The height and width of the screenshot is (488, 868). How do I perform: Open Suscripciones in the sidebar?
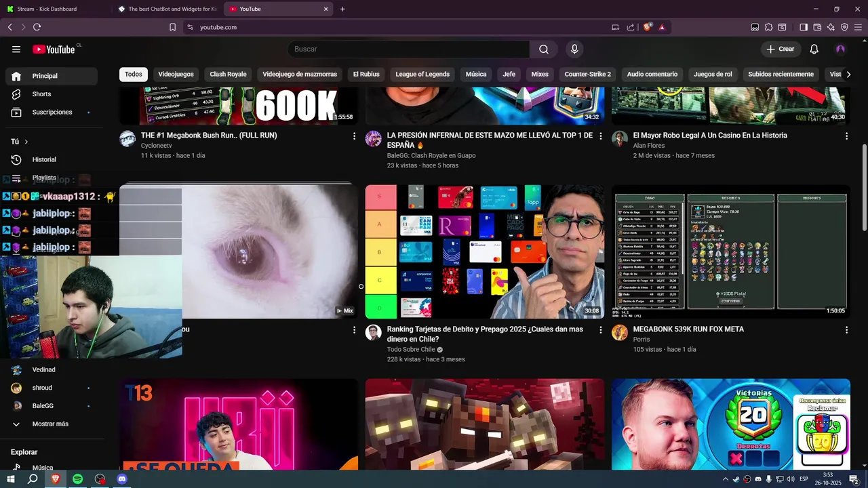click(x=52, y=112)
